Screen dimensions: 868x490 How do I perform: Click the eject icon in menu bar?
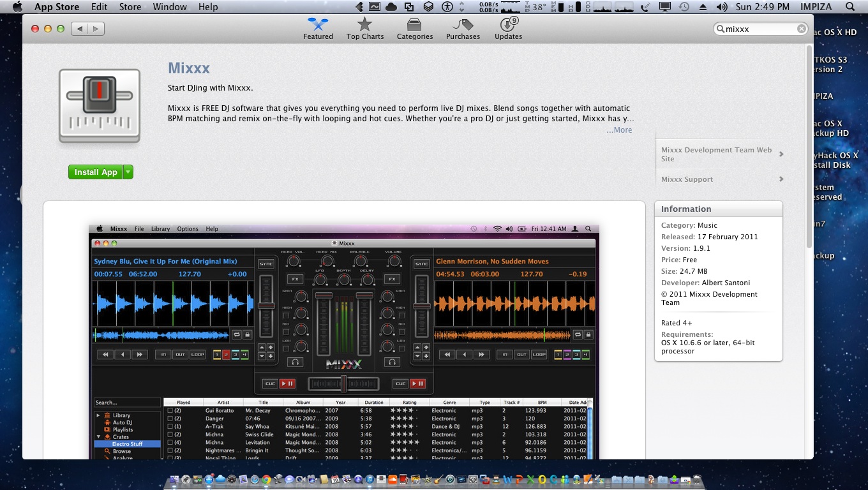point(703,7)
